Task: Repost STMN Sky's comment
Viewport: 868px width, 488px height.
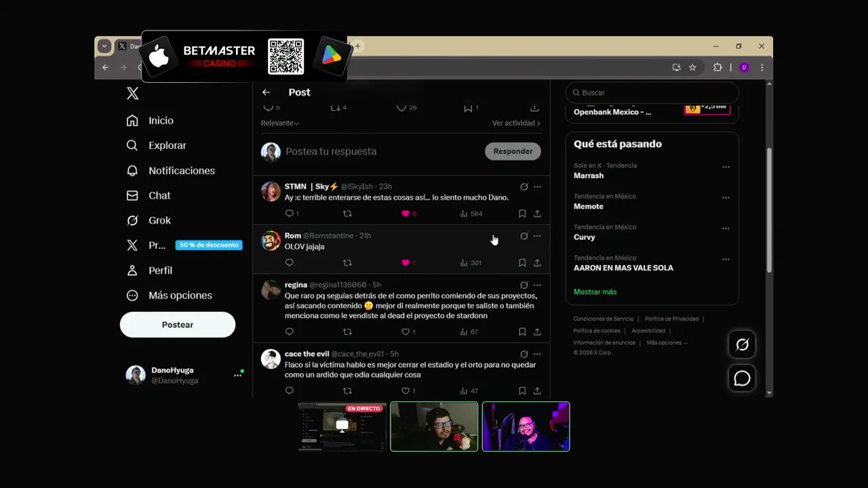Action: [x=347, y=213]
